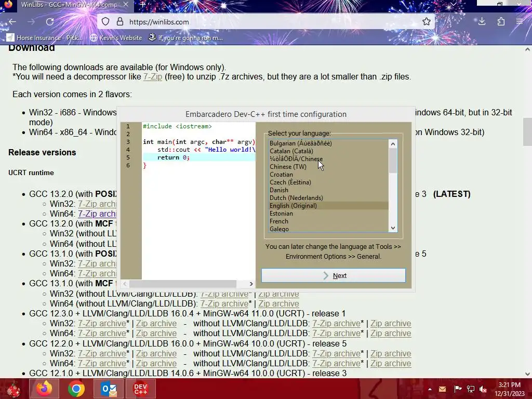This screenshot has width=532, height=399.
Task: Select Estonian in the language list
Action: point(328,214)
